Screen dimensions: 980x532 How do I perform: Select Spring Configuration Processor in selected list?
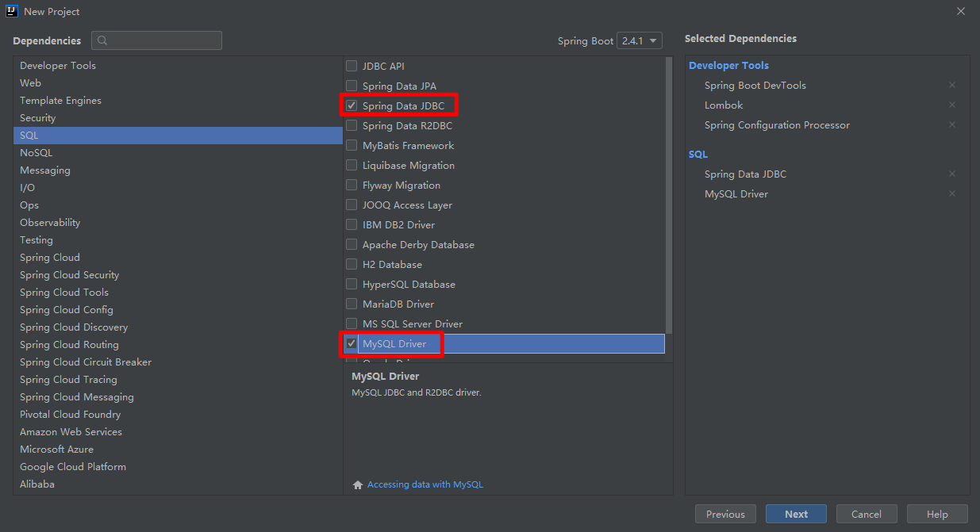[777, 124]
